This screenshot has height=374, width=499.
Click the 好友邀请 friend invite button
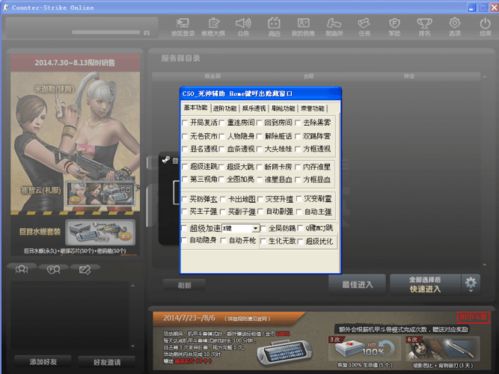click(x=107, y=362)
